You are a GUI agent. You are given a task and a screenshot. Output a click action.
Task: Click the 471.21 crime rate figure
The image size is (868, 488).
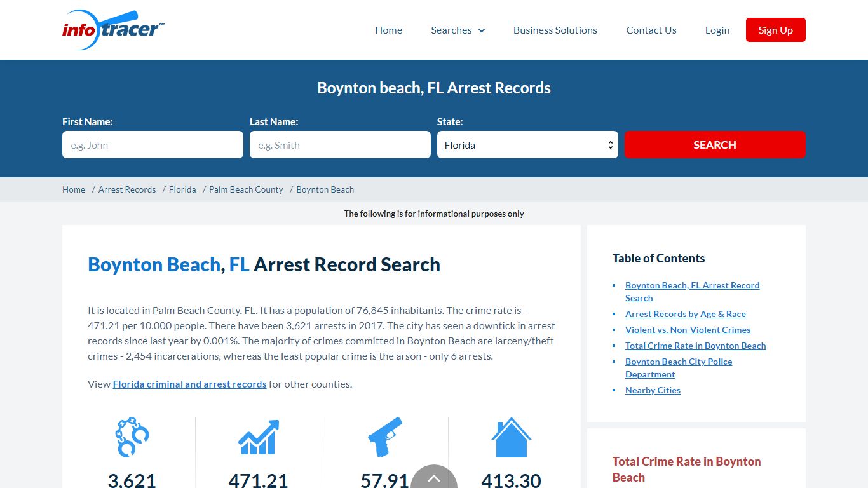pyautogui.click(x=258, y=480)
